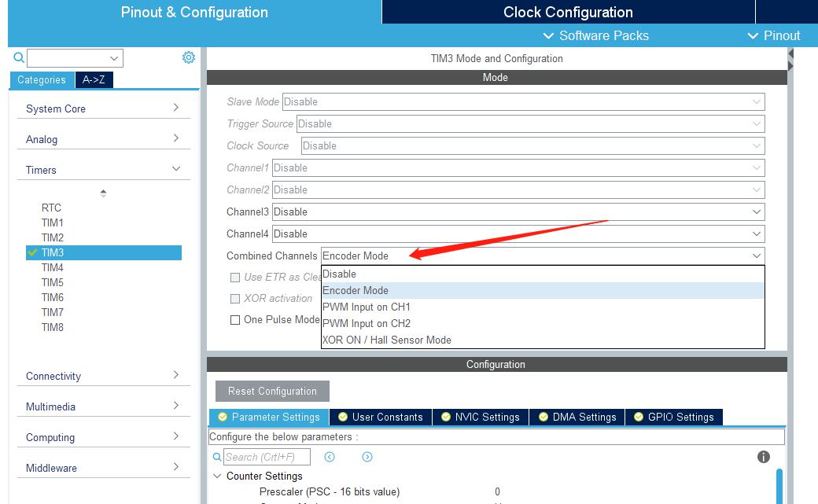Click the Prescaler value 0
The height and width of the screenshot is (504, 818).
tap(497, 491)
